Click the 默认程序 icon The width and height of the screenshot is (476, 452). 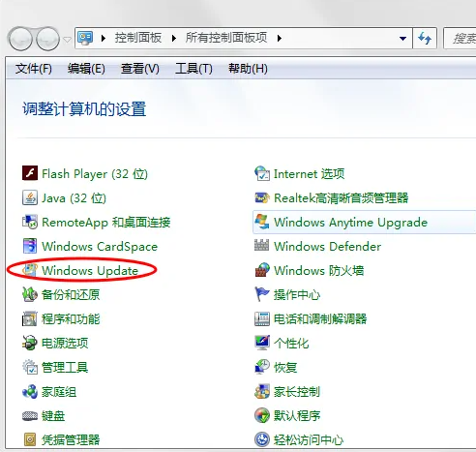[262, 415]
